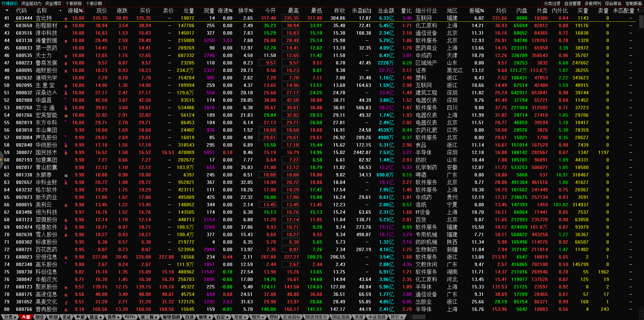The image size is (644, 320).
Task: Expand the 基金 bottom tab menu
Action: pos(95,317)
